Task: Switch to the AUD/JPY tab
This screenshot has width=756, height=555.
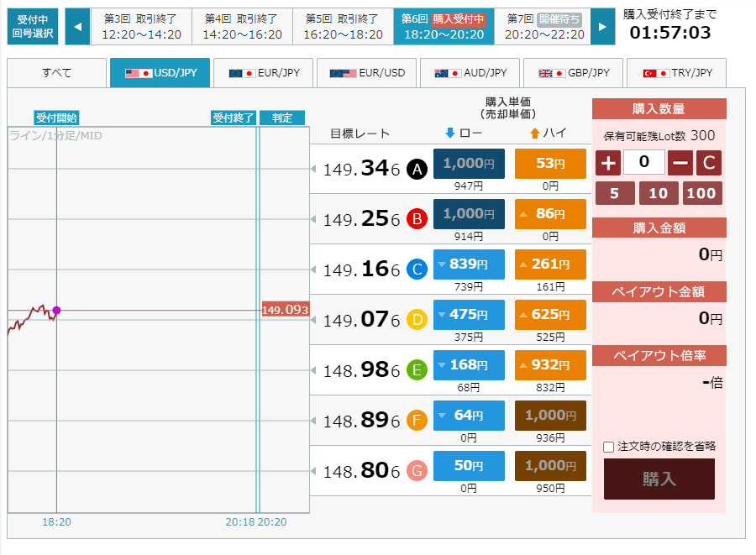Action: tap(470, 73)
